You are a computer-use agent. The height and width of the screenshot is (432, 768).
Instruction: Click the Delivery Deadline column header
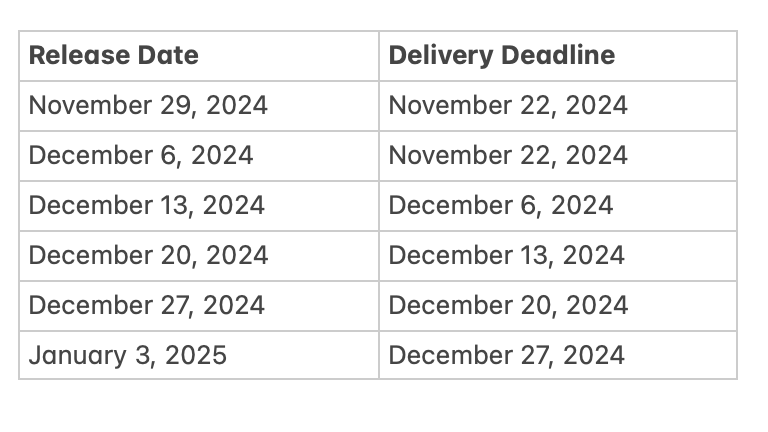(x=558, y=56)
